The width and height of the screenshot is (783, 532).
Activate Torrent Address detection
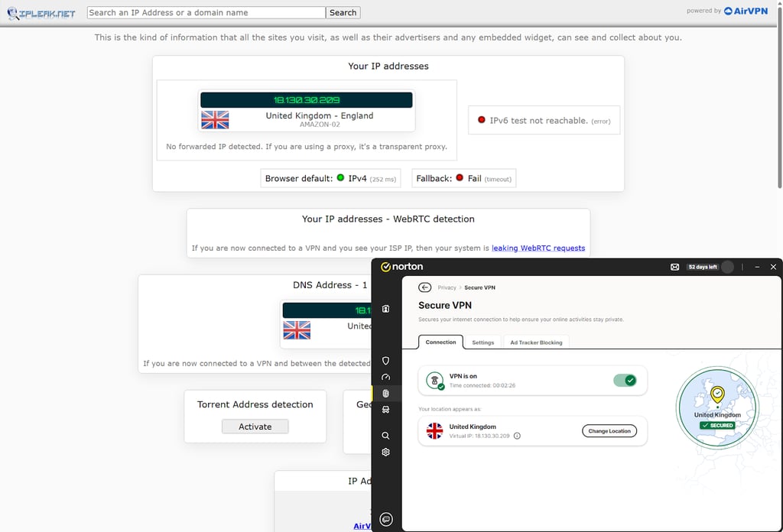(x=255, y=427)
